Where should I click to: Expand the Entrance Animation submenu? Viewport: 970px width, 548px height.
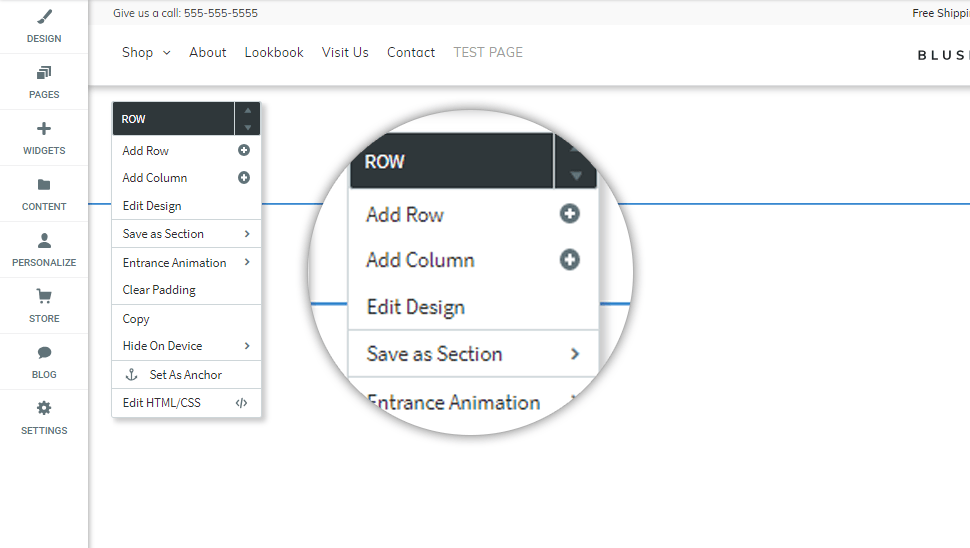(246, 263)
